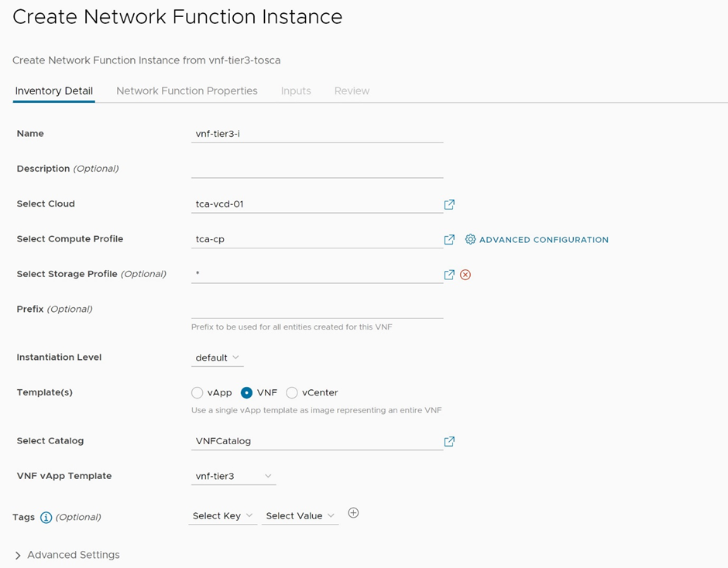Select the VNF template radio button
This screenshot has width=728, height=568.
coord(247,393)
